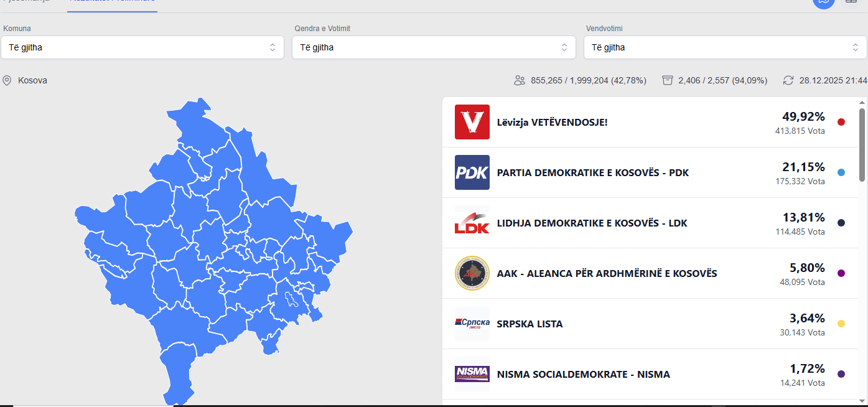
Task: Select the blue-underlined active tab at top
Action: click(x=112, y=4)
